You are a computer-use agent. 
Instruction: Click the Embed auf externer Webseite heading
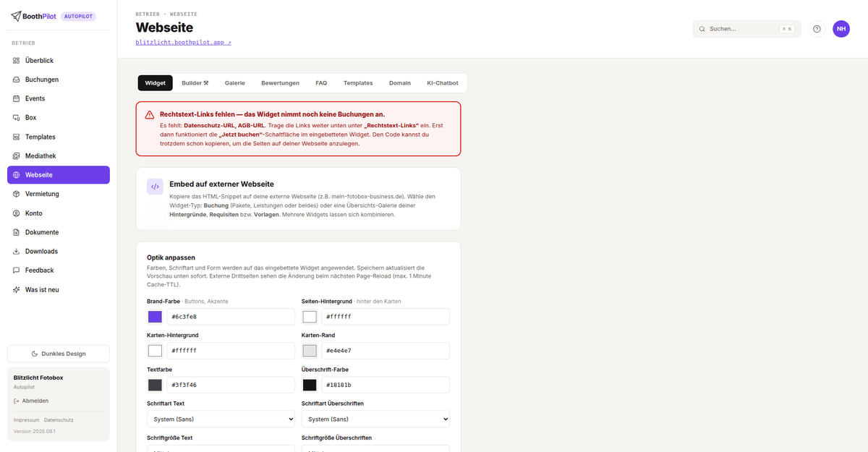(221, 184)
